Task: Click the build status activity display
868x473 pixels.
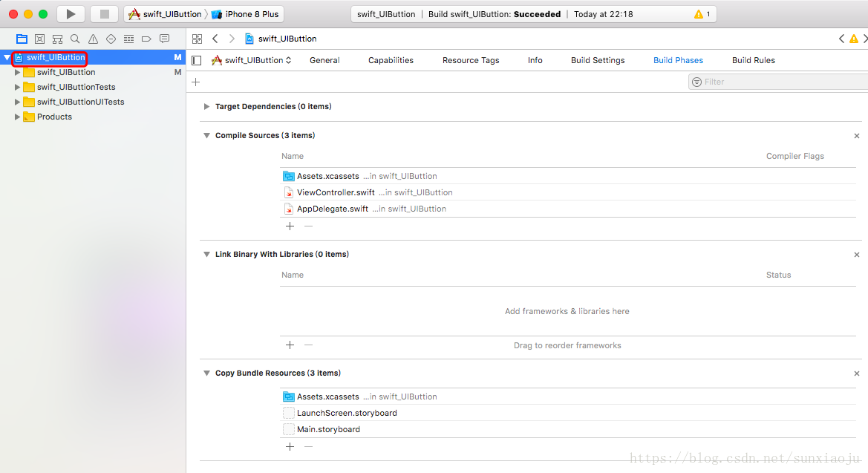Action: (534, 14)
